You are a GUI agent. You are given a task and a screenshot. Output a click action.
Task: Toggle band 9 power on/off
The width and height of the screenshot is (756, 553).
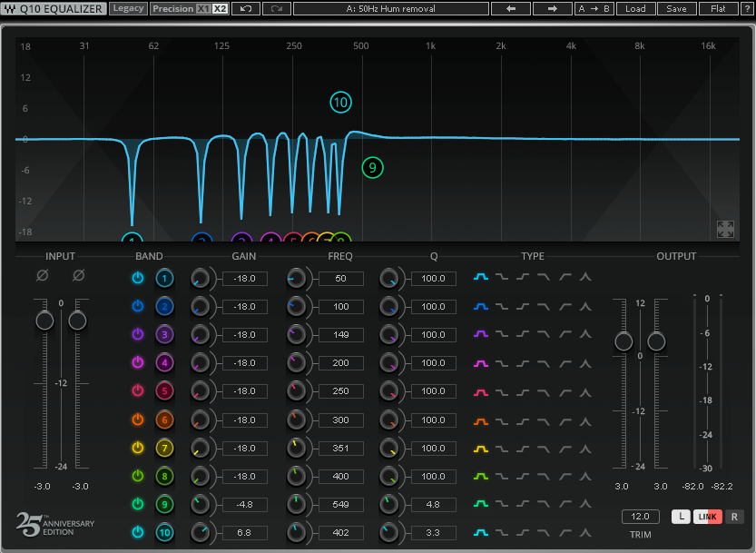tap(138, 504)
